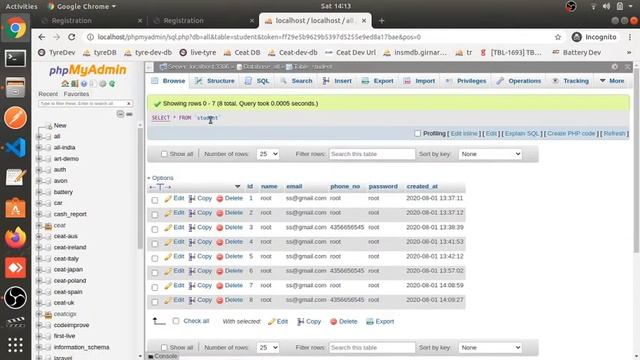
Task: Toggle the Profiling checkbox
Action: tap(417, 133)
